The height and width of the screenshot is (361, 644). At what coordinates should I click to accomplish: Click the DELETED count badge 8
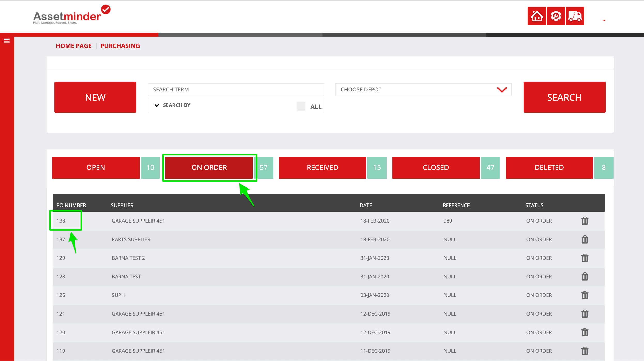[604, 168]
